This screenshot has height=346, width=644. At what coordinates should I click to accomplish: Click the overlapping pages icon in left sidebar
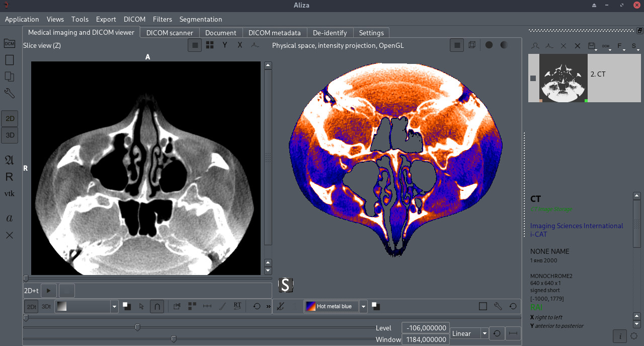pyautogui.click(x=9, y=77)
